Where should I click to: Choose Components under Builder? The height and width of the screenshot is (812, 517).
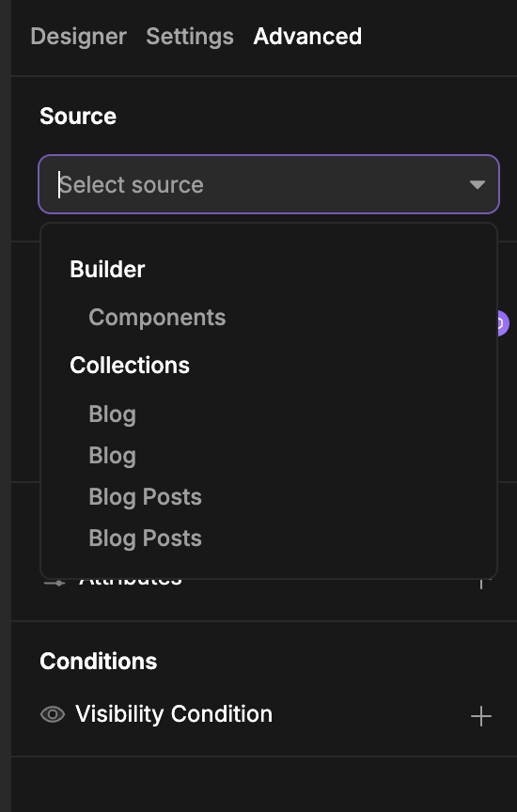click(157, 318)
